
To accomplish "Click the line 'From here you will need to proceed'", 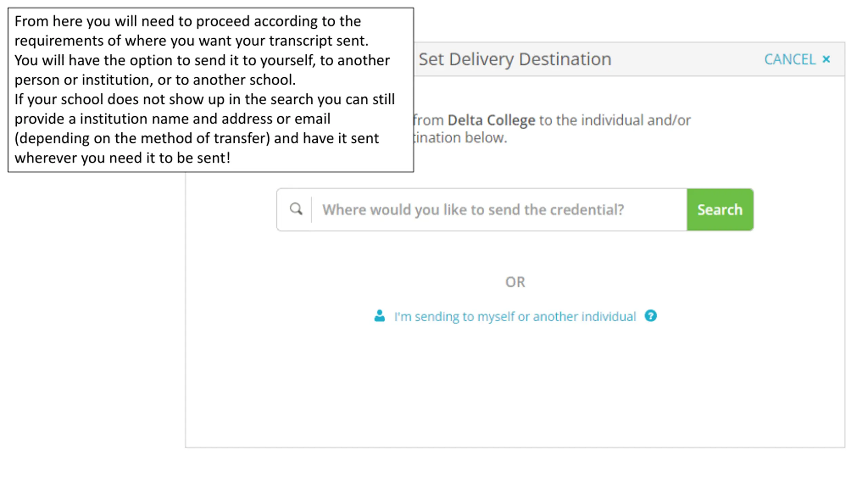I will (188, 21).
